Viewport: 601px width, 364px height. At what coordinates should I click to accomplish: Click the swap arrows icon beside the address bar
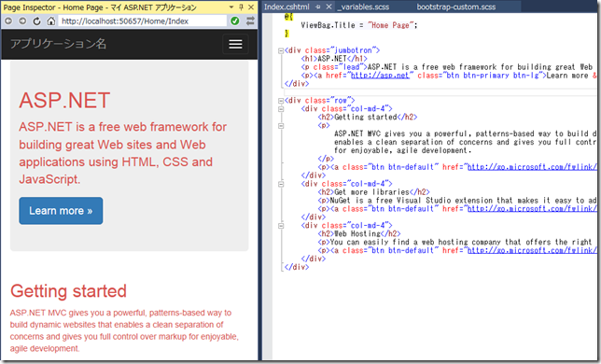250,21
